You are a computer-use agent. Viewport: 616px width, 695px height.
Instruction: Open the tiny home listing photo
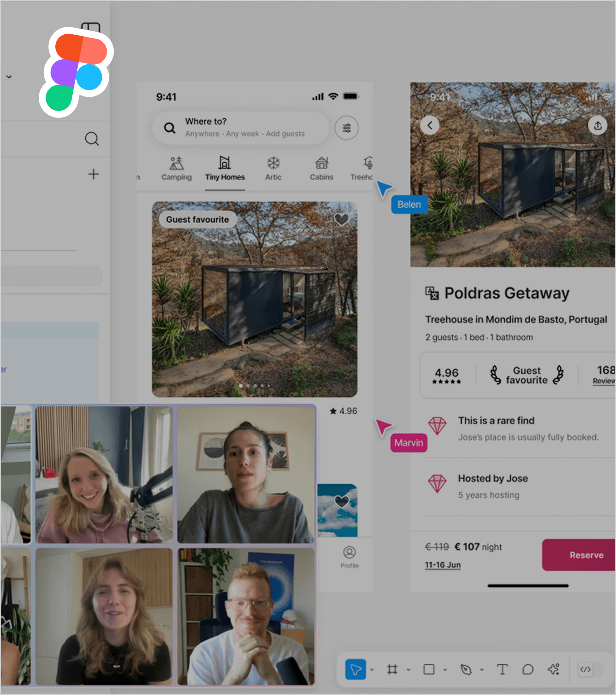[254, 299]
